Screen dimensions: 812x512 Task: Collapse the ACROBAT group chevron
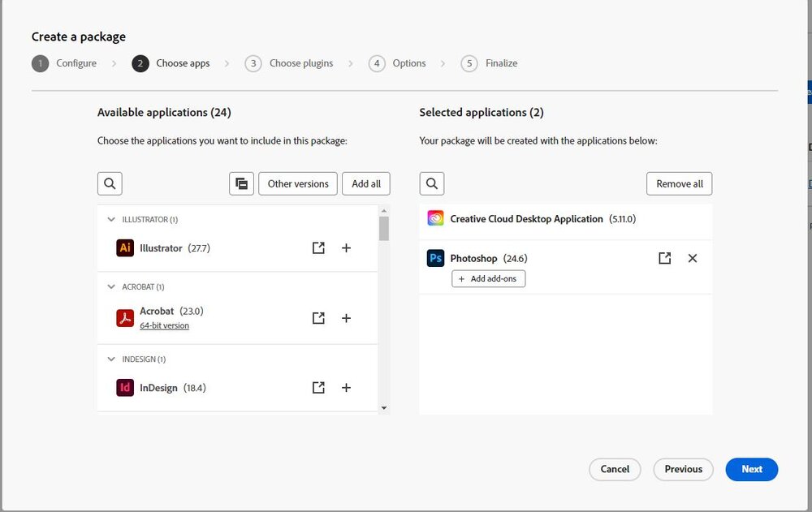110,286
